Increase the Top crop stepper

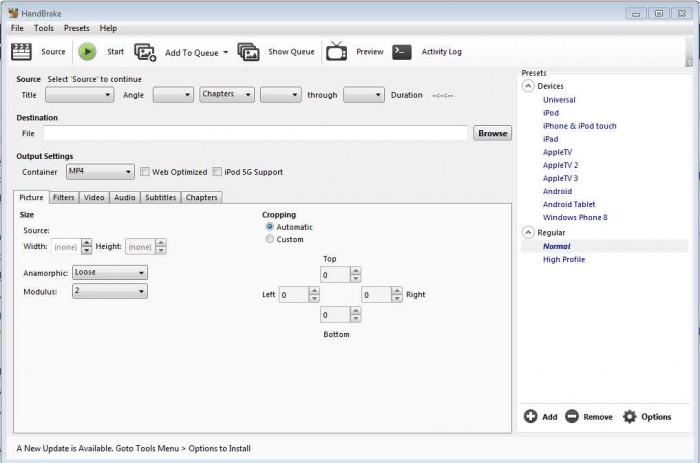355,271
